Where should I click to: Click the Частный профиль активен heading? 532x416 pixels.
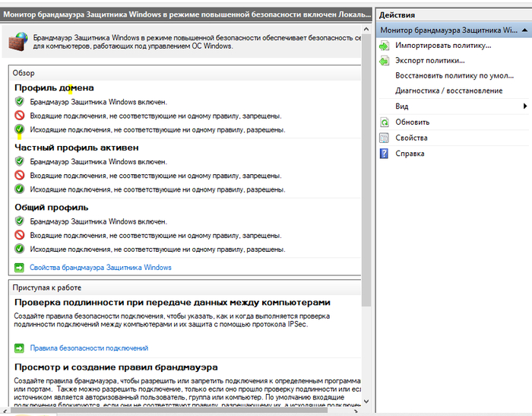[77, 148]
